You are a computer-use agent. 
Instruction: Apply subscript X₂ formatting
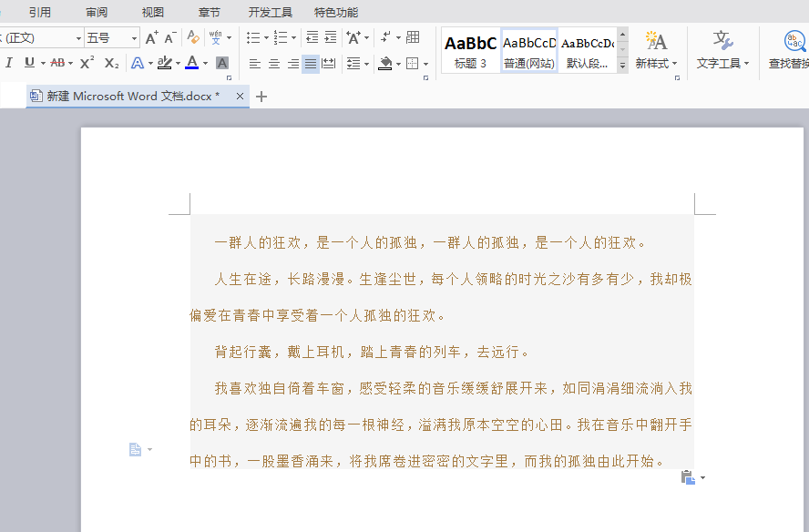pyautogui.click(x=111, y=63)
